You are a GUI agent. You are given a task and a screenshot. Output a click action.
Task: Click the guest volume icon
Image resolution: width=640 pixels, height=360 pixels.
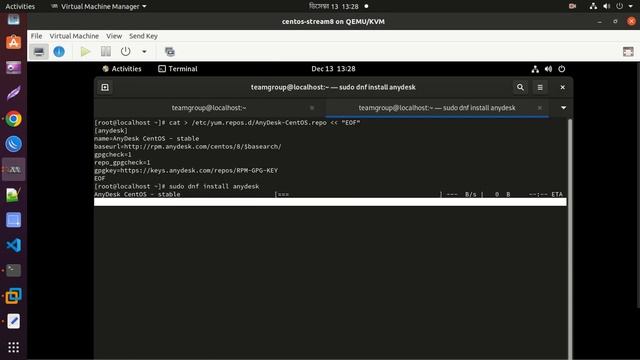pyautogui.click(x=548, y=69)
